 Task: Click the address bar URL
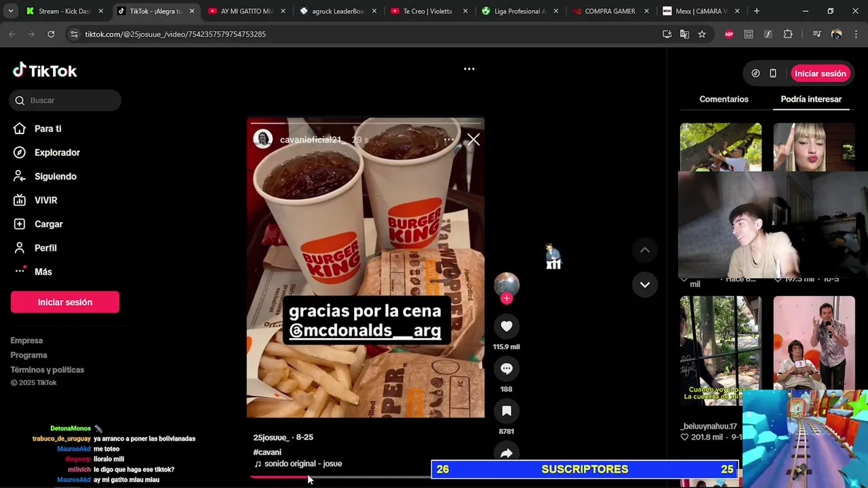[x=175, y=34]
